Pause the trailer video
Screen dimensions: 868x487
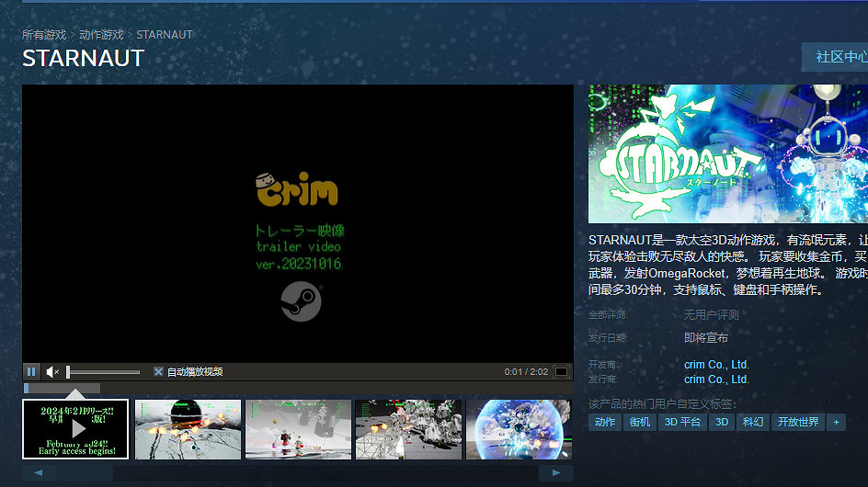(x=31, y=372)
